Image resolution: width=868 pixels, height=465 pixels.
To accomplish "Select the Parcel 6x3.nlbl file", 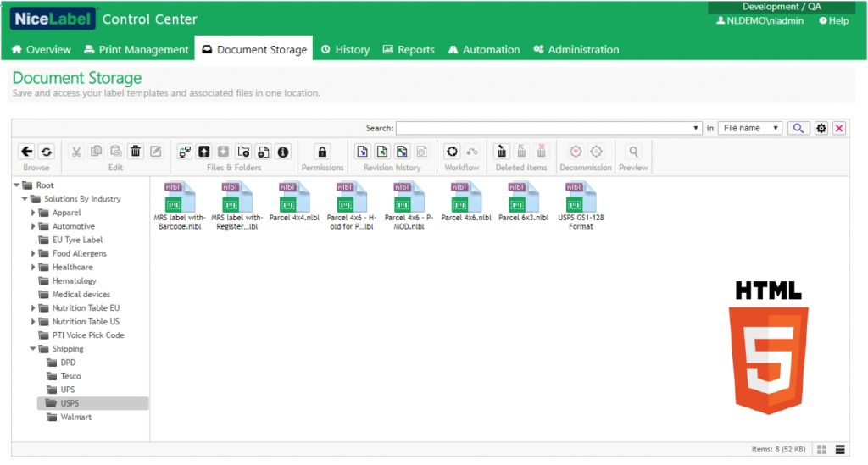I will coord(523,202).
